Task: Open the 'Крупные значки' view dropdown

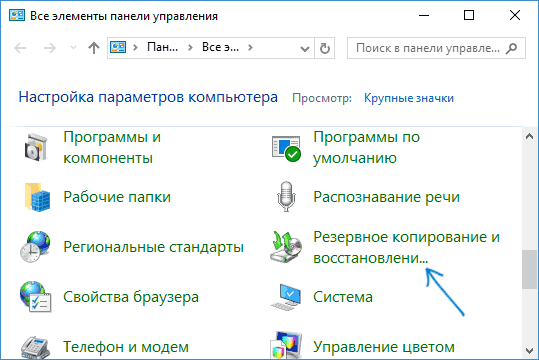Action: (409, 98)
